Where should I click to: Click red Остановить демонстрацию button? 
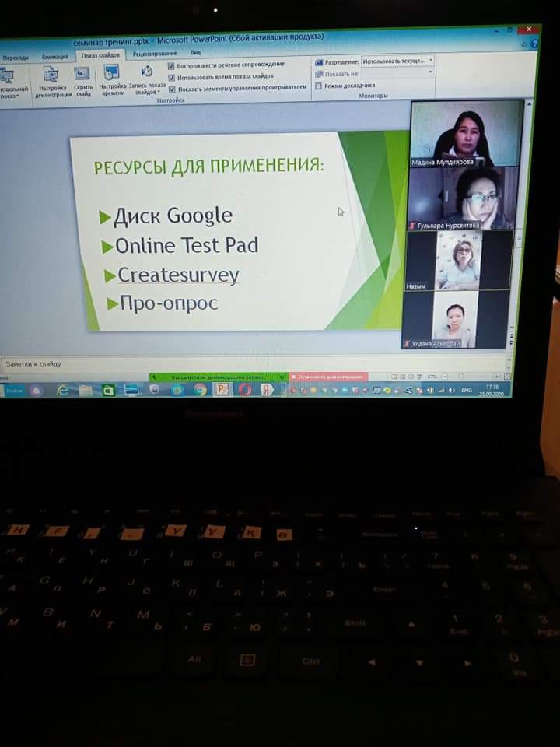pyautogui.click(x=328, y=377)
